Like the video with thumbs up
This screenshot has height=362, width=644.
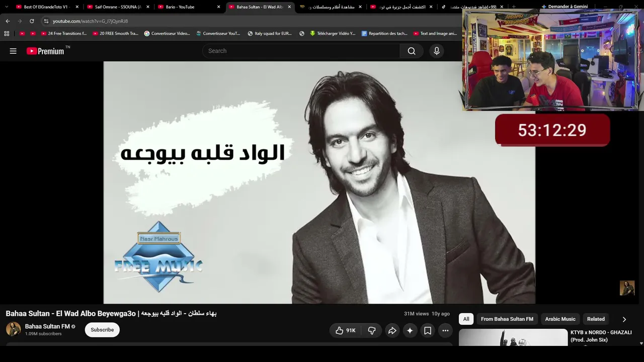coord(345,330)
